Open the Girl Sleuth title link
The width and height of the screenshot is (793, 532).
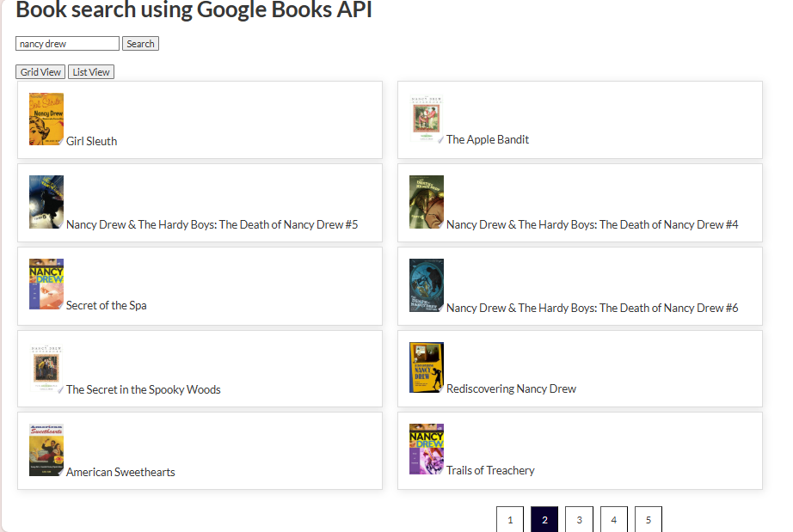(x=91, y=141)
